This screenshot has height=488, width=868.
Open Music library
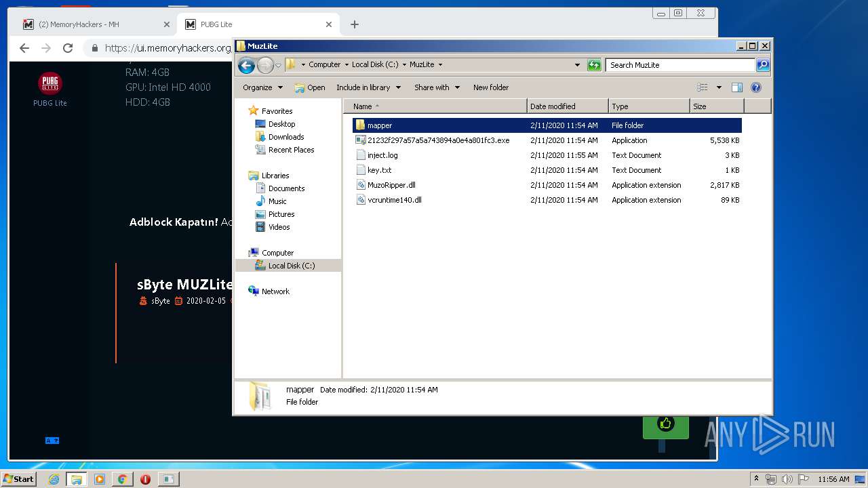(x=271, y=201)
